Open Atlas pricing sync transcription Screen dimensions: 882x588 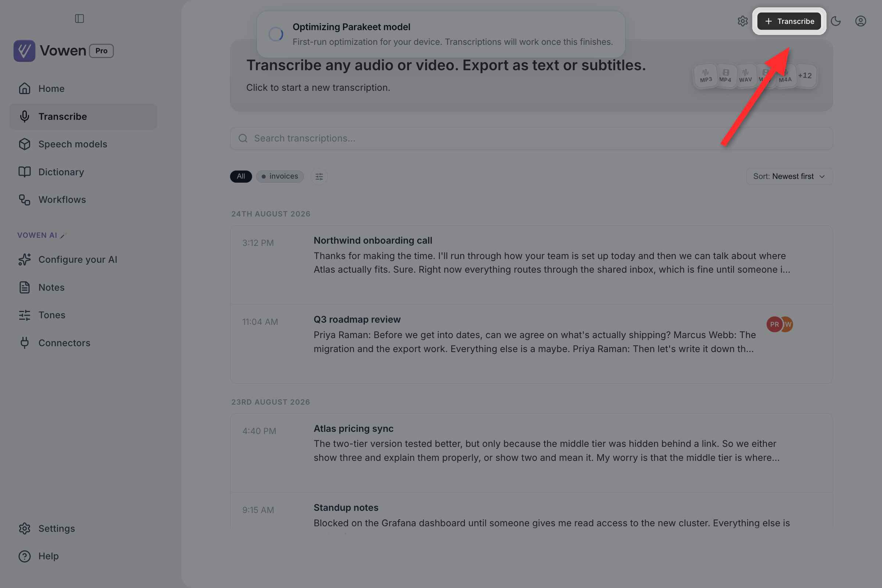tap(531, 453)
